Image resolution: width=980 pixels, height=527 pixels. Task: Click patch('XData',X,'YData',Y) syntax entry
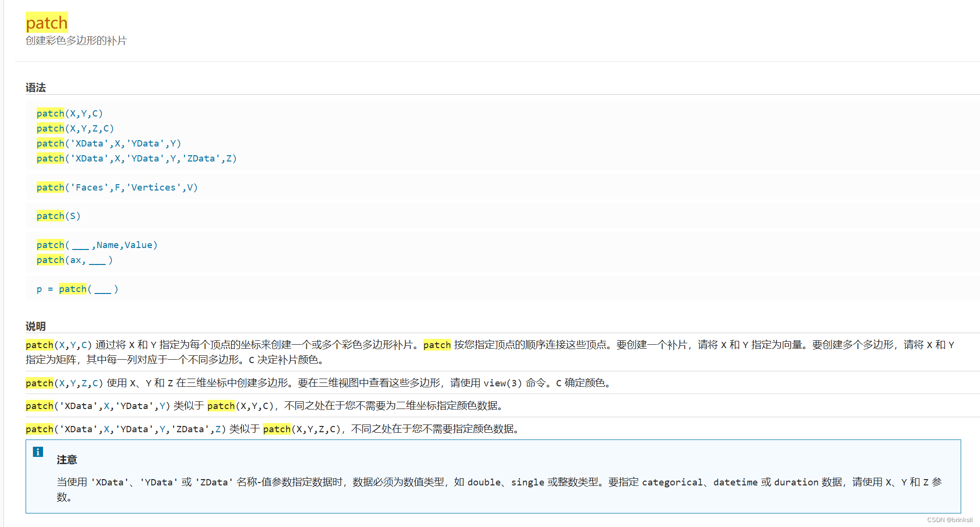(x=109, y=144)
